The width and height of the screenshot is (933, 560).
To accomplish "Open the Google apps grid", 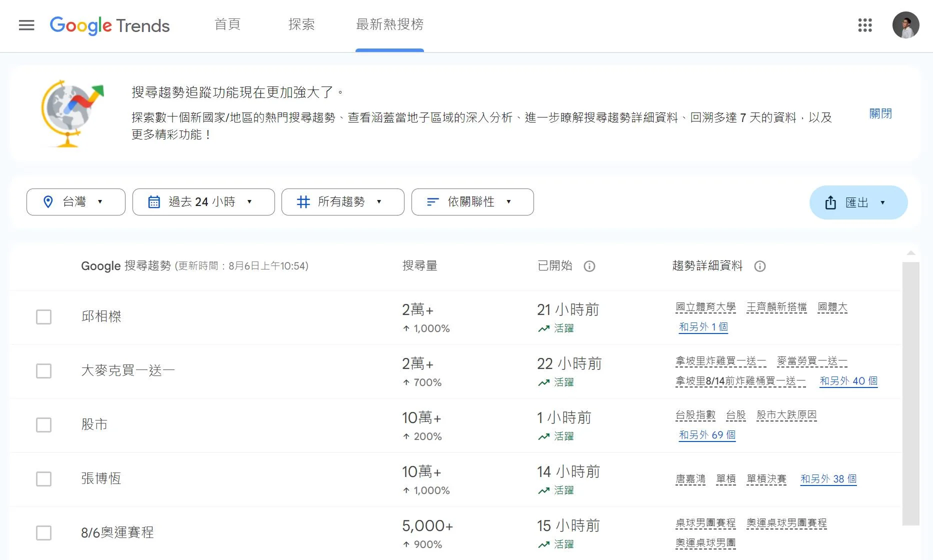I will [x=864, y=25].
